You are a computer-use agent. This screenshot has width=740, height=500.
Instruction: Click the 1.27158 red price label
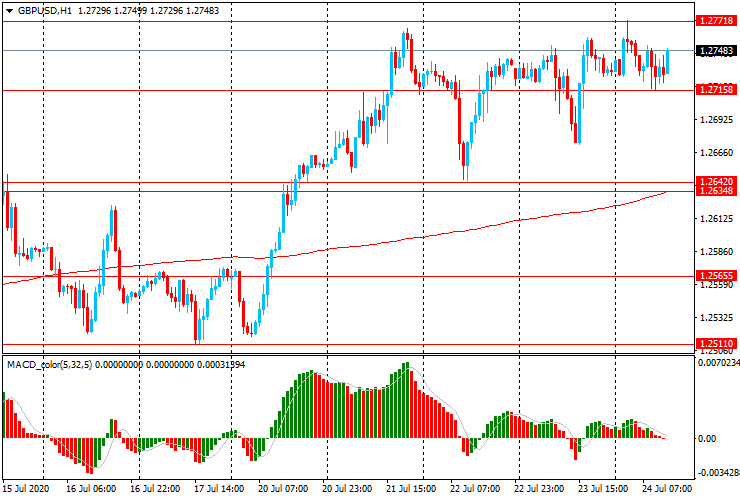coord(716,89)
